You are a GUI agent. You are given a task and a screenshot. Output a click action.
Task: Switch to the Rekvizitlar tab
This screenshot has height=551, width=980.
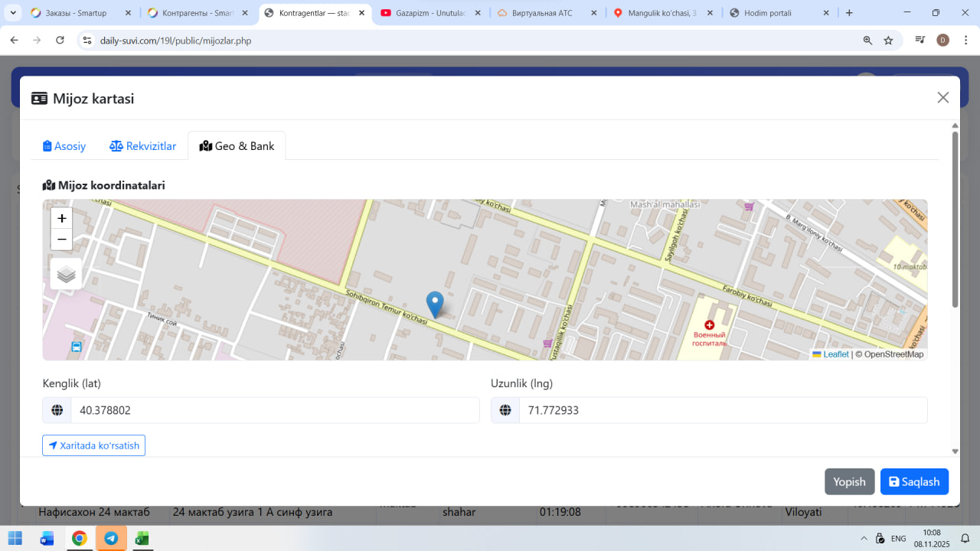point(143,146)
